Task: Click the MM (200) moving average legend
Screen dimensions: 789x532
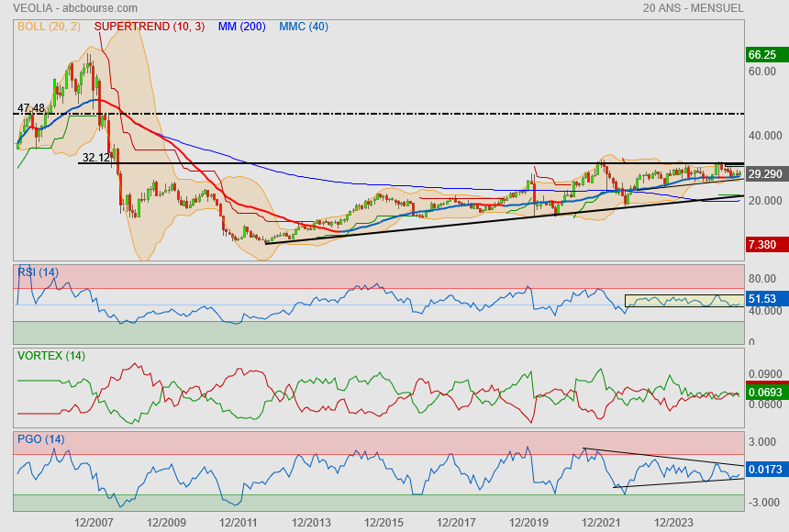Action: (241, 27)
